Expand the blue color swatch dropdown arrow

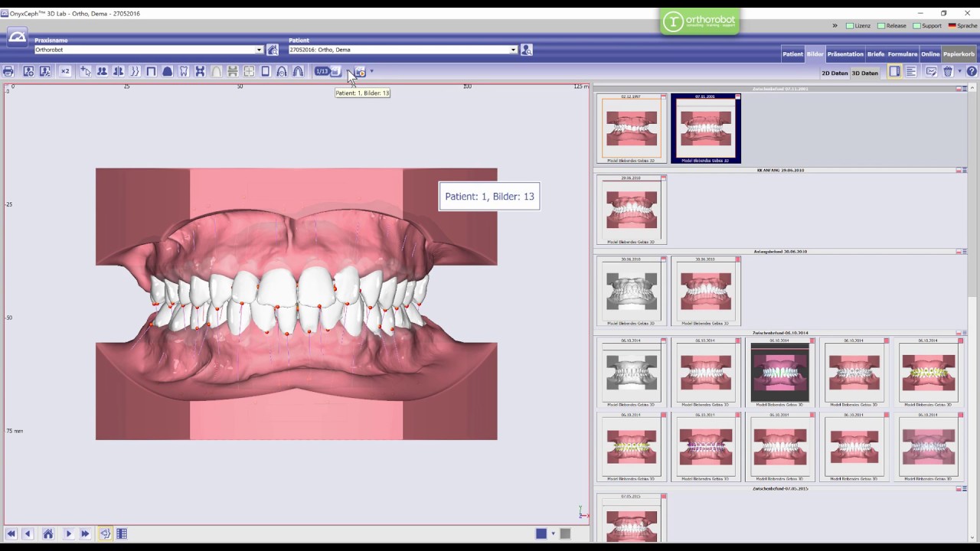pos(553,533)
